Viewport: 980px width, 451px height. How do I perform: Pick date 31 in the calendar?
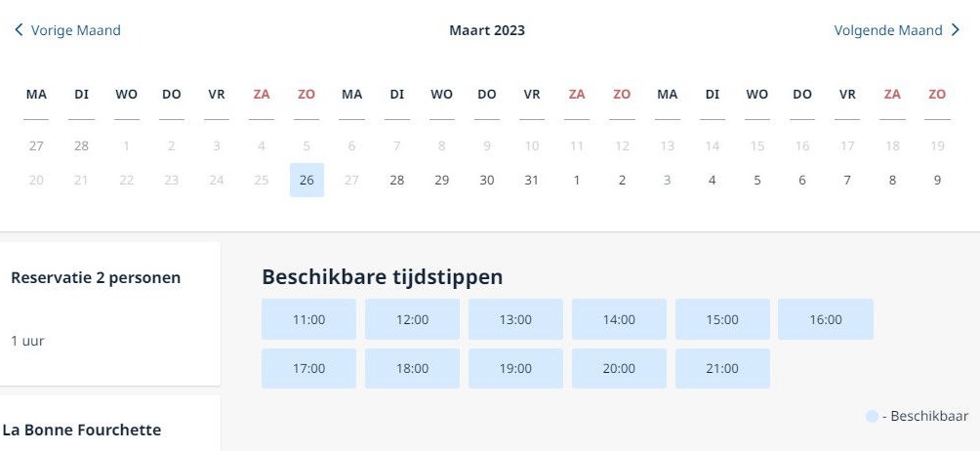(x=532, y=180)
